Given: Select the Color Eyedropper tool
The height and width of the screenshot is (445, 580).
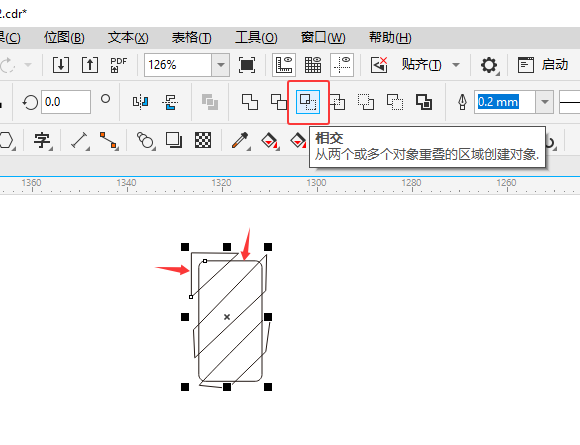Looking at the screenshot, I should [x=240, y=141].
